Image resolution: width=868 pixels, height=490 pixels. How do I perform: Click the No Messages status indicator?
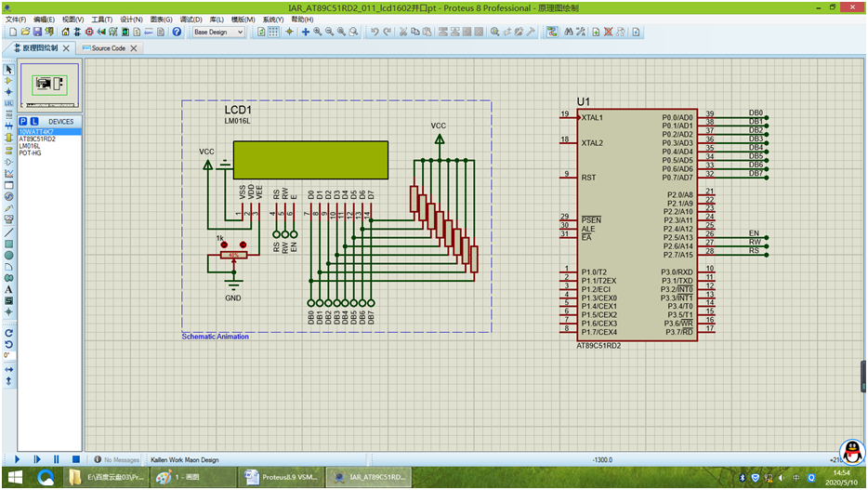click(117, 459)
